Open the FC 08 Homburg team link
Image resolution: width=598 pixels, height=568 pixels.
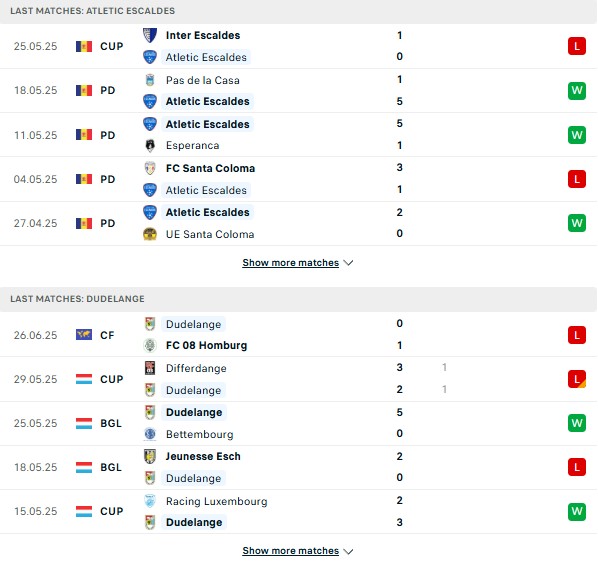[206, 345]
